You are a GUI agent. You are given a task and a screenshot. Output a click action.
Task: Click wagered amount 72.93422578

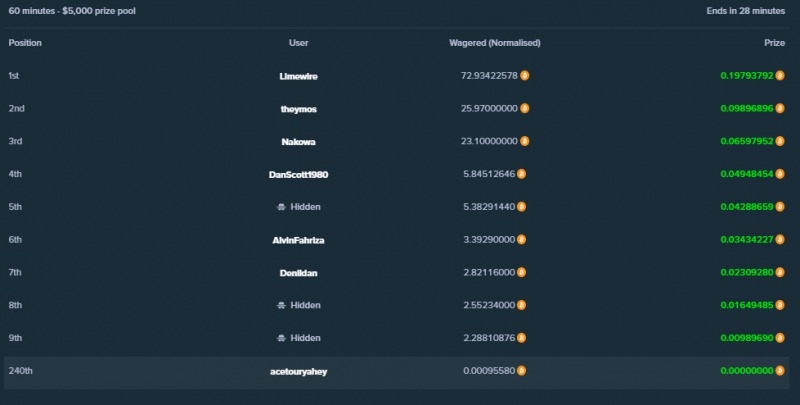[489, 75]
